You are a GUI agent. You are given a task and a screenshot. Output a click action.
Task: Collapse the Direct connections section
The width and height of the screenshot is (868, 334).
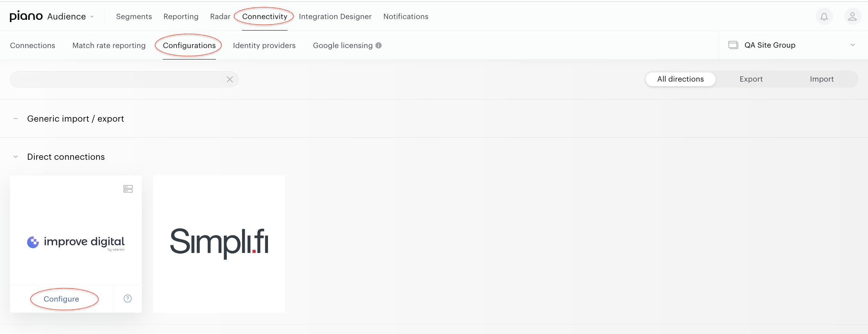16,157
